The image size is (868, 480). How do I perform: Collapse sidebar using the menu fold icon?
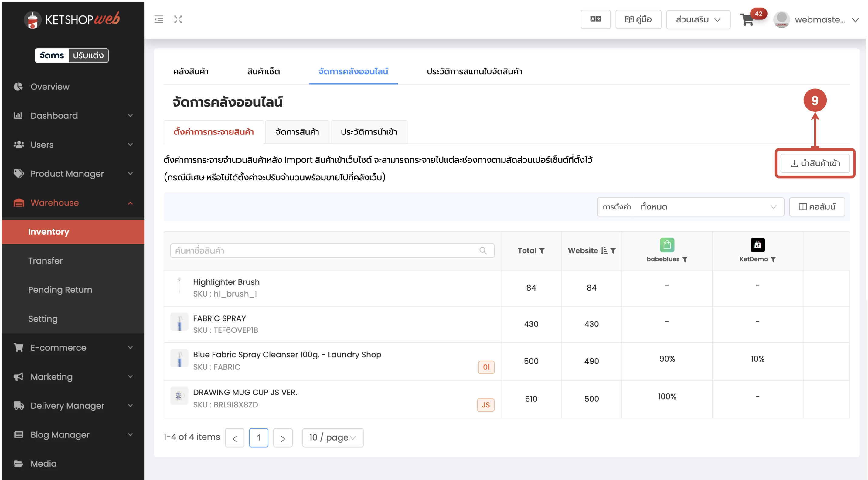pos(159,19)
